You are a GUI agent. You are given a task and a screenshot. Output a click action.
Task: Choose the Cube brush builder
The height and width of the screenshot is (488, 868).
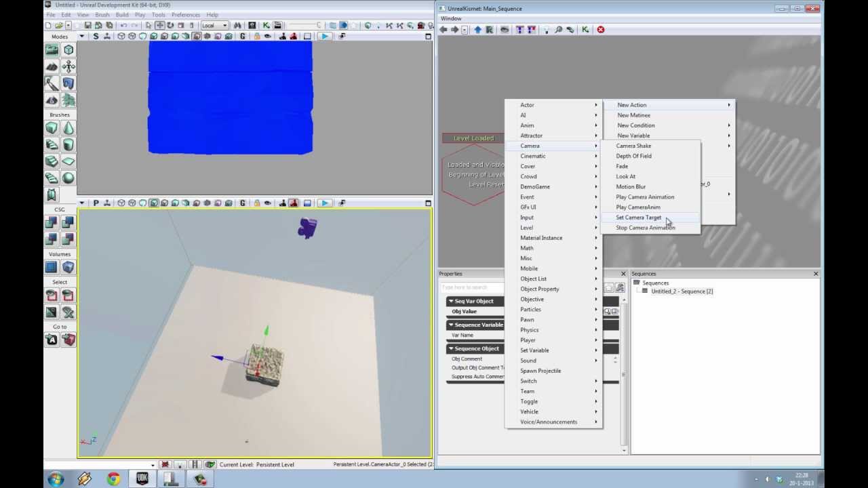coord(52,127)
